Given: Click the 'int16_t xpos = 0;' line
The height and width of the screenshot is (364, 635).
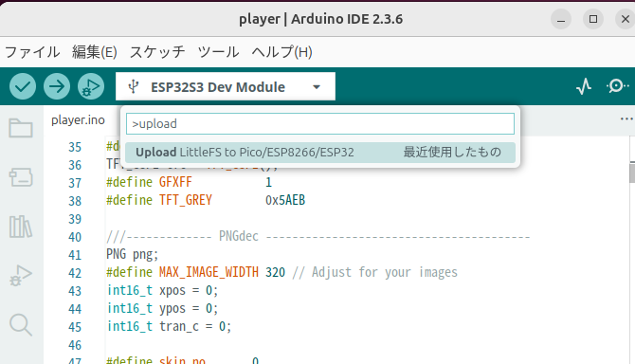Looking at the screenshot, I should click(162, 290).
